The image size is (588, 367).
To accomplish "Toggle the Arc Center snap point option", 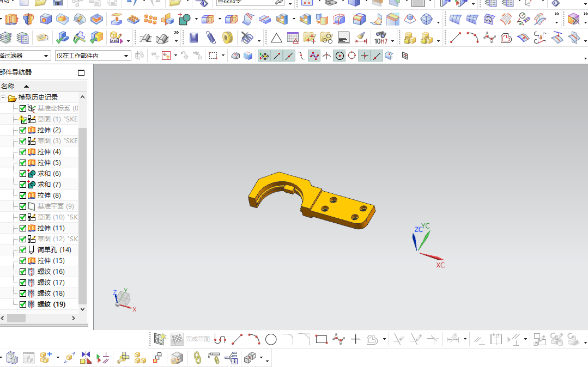I will (x=340, y=56).
